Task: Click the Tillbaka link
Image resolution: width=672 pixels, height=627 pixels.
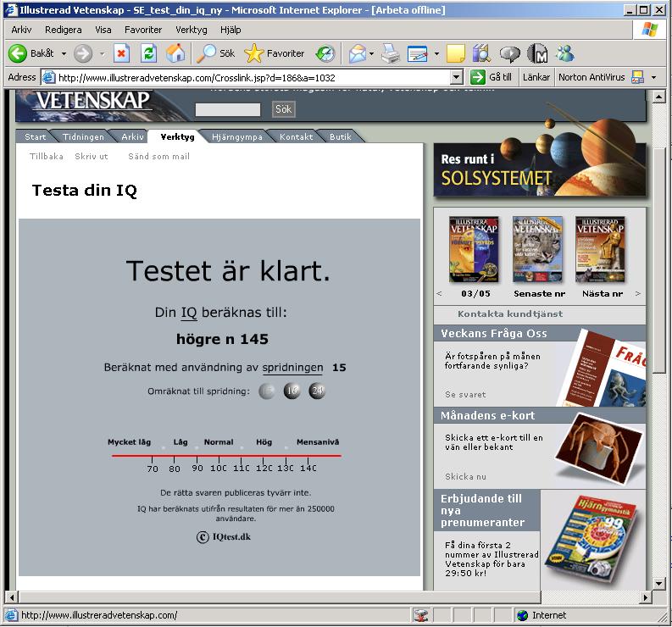Action: 47,157
